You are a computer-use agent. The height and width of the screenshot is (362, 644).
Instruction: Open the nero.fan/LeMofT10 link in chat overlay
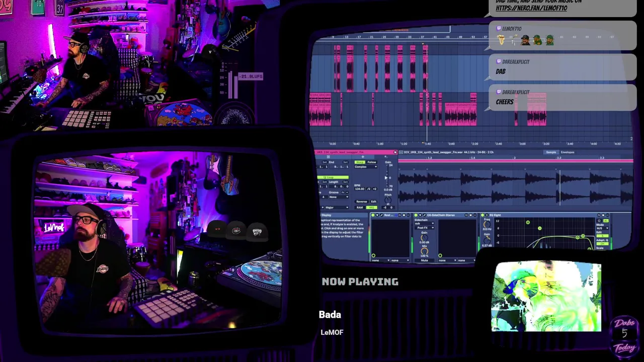click(x=531, y=8)
